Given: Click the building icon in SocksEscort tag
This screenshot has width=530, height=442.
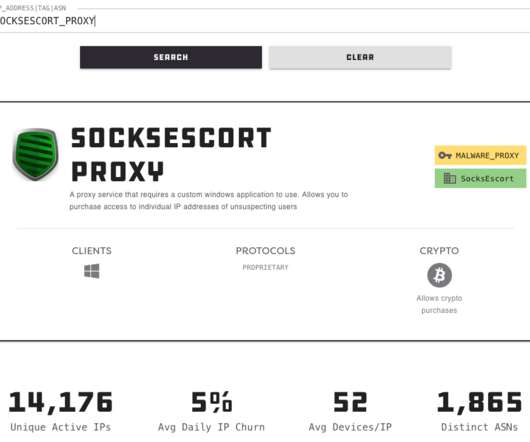Looking at the screenshot, I should [x=450, y=178].
